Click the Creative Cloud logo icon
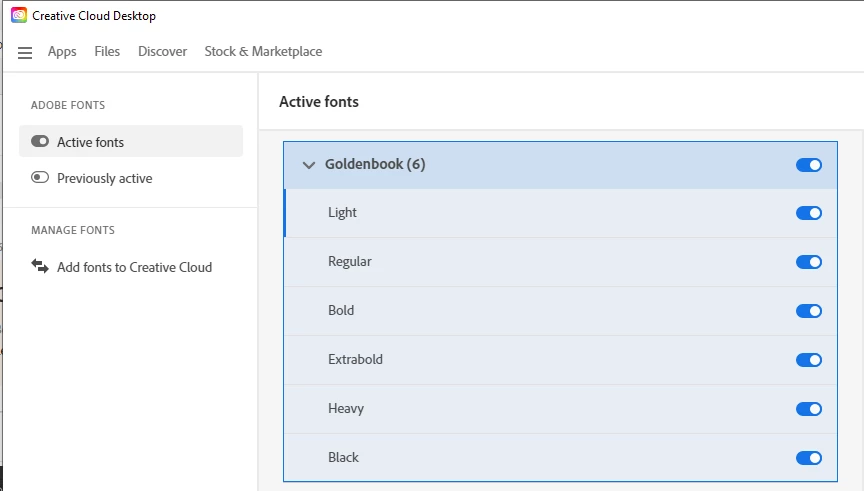The height and width of the screenshot is (491, 864). (x=19, y=16)
